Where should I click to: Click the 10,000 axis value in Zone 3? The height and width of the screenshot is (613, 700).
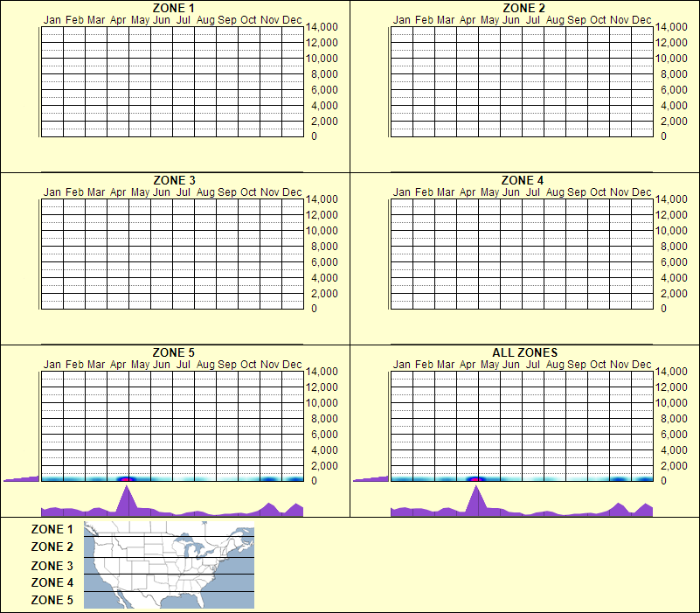(322, 231)
